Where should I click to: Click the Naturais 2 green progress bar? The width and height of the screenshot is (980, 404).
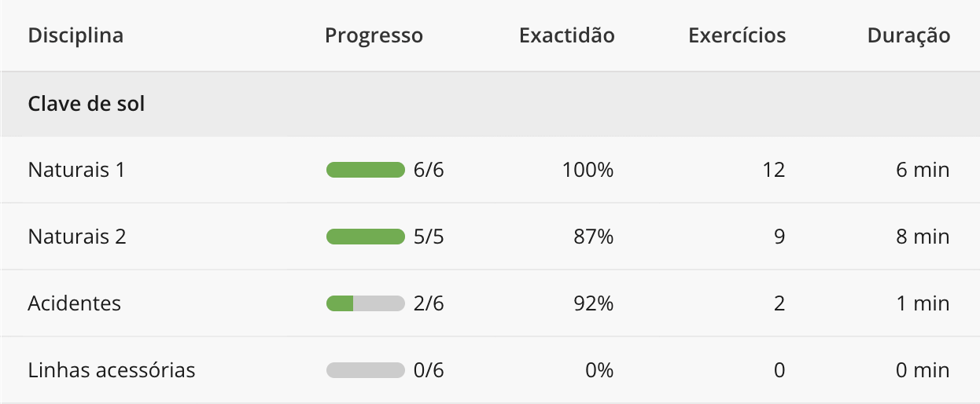click(365, 237)
